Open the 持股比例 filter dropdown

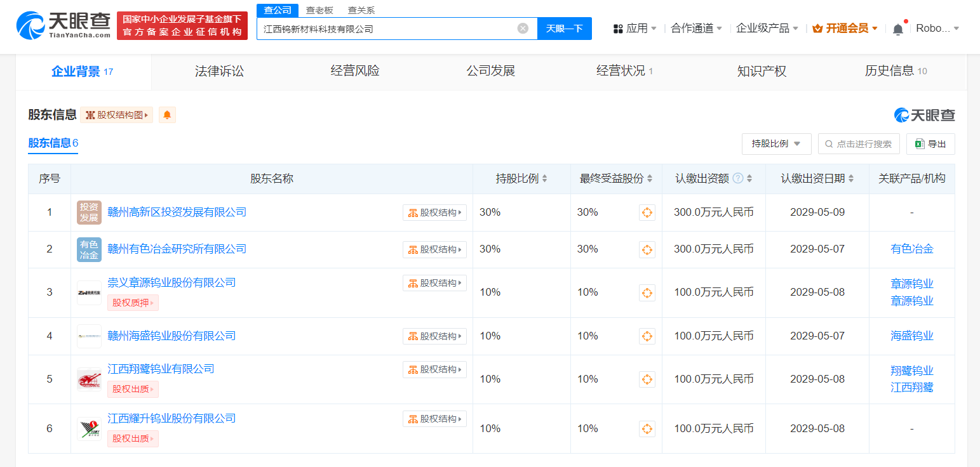[x=776, y=144]
